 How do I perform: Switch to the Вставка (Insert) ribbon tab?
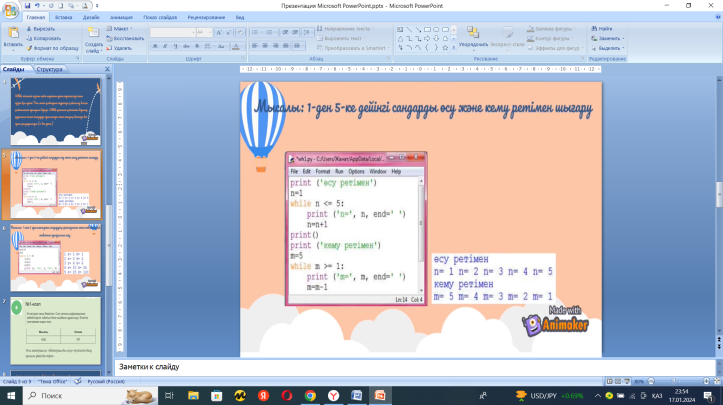pos(64,18)
